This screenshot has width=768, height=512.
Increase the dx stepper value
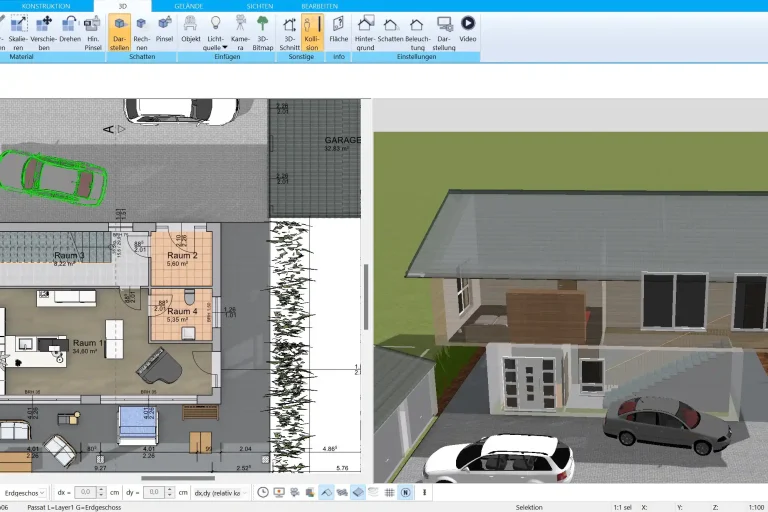[x=101, y=489]
